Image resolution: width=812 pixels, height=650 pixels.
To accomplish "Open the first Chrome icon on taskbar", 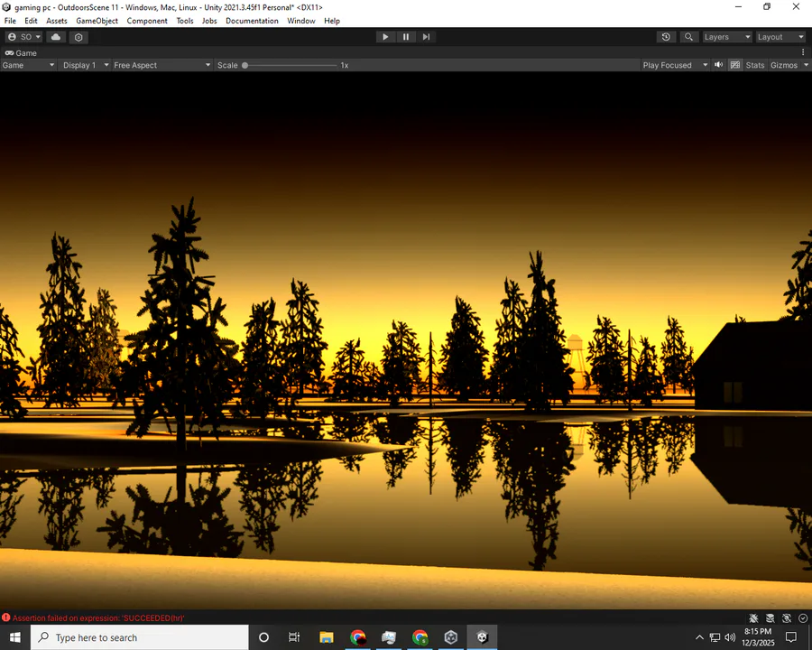I will coord(358,637).
